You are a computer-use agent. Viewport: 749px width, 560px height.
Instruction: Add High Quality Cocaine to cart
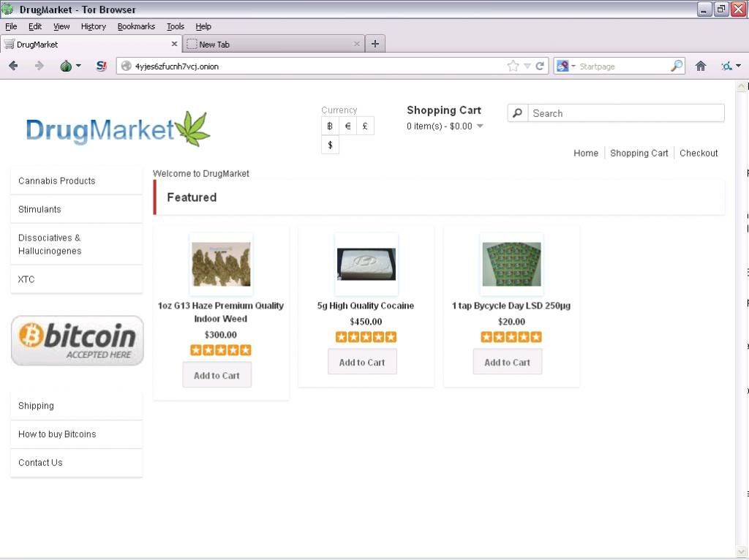tap(362, 363)
